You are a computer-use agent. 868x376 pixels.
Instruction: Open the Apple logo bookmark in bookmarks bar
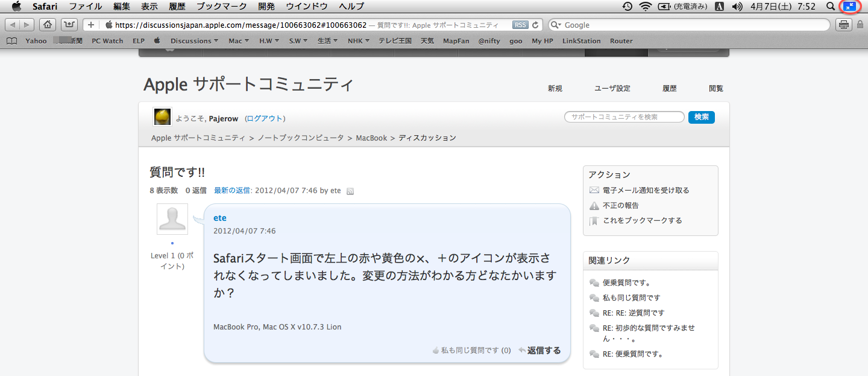point(157,40)
